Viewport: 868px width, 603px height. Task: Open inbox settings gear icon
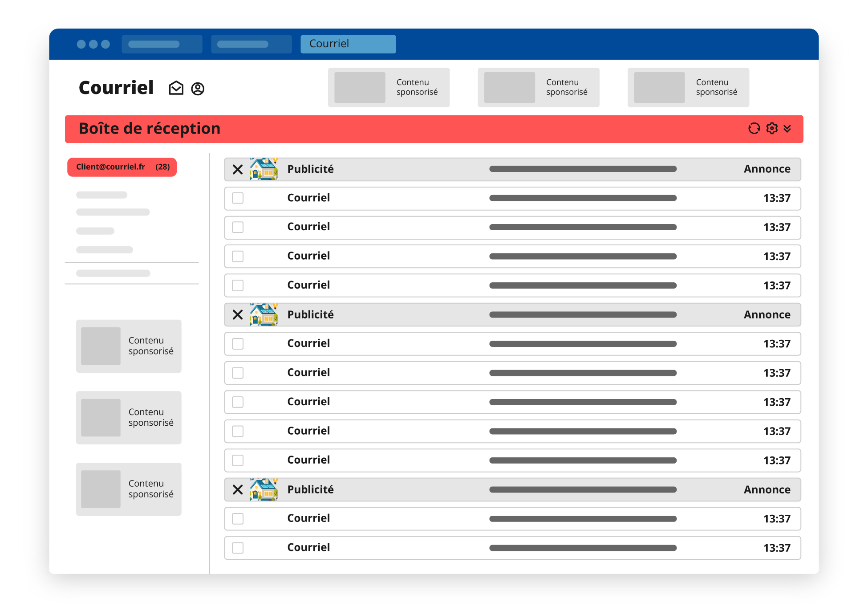(x=772, y=129)
